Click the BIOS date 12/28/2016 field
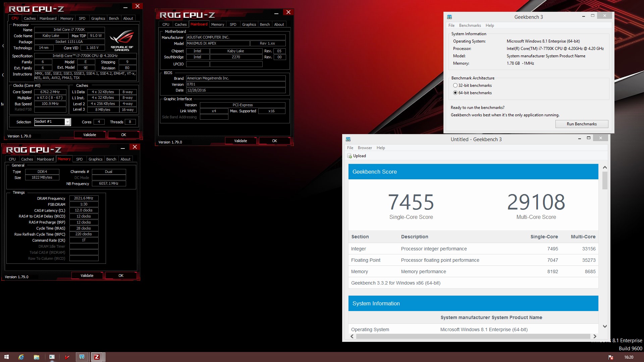Viewport: 644px width, 362px height. click(x=236, y=90)
